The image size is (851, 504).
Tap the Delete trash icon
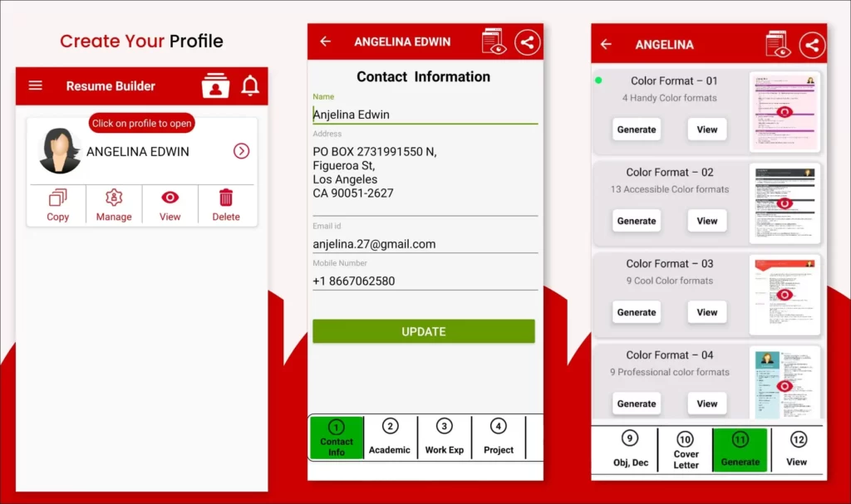(x=226, y=198)
